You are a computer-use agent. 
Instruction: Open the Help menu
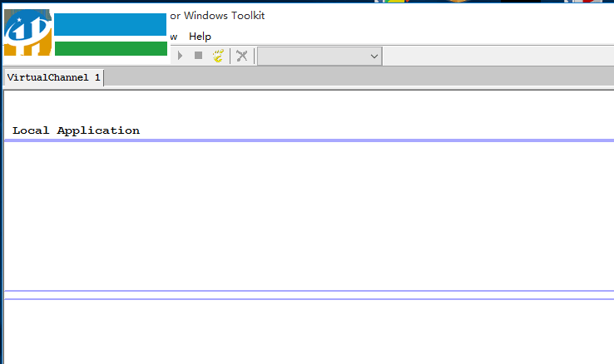[200, 37]
